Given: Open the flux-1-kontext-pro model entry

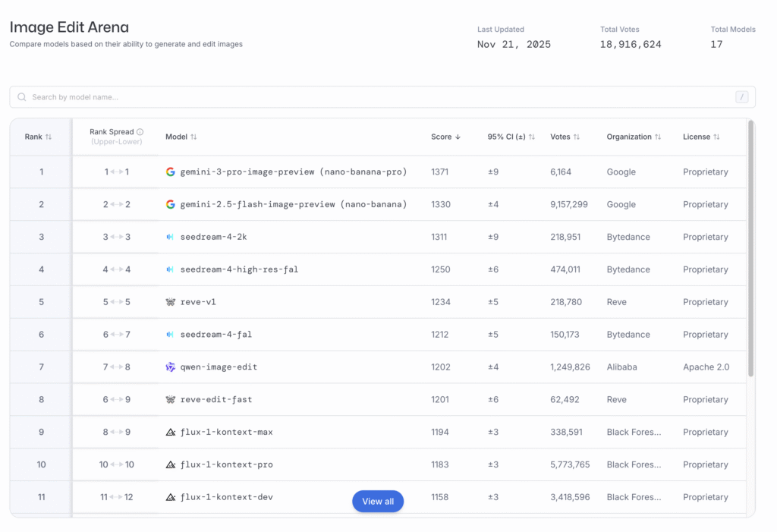Looking at the screenshot, I should click(x=226, y=465).
